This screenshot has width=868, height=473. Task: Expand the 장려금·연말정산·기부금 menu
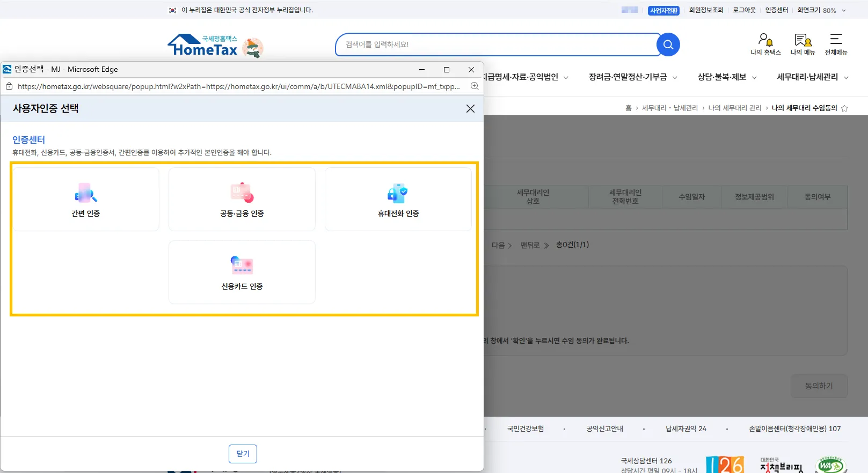tap(633, 77)
